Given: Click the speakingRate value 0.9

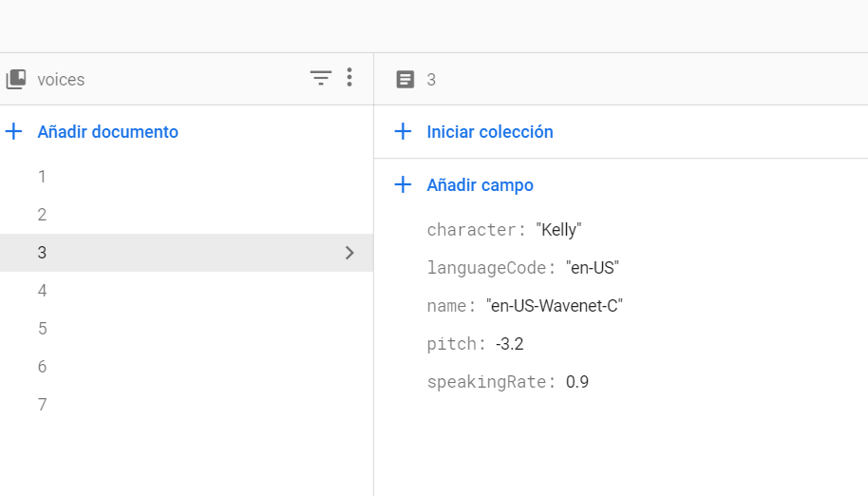Looking at the screenshot, I should [577, 382].
